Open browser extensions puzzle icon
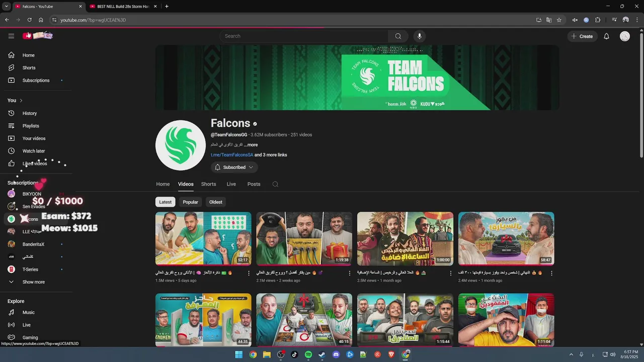Viewport: 644px width, 362px height. (598, 20)
